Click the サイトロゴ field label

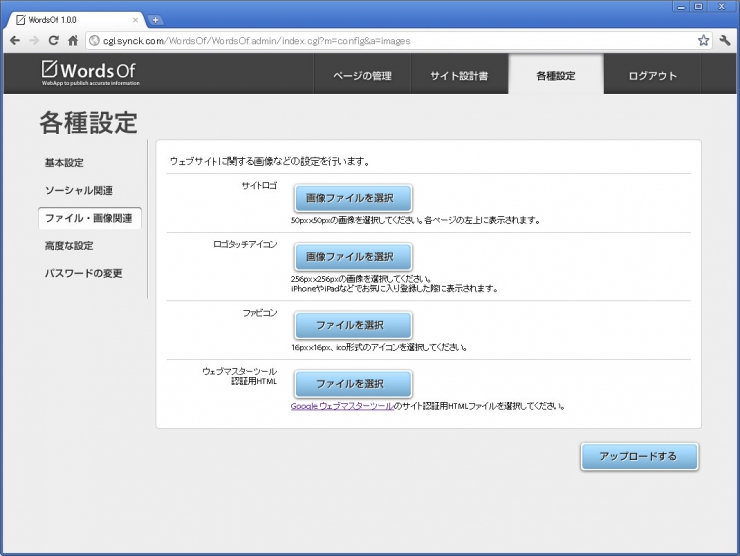pos(259,185)
